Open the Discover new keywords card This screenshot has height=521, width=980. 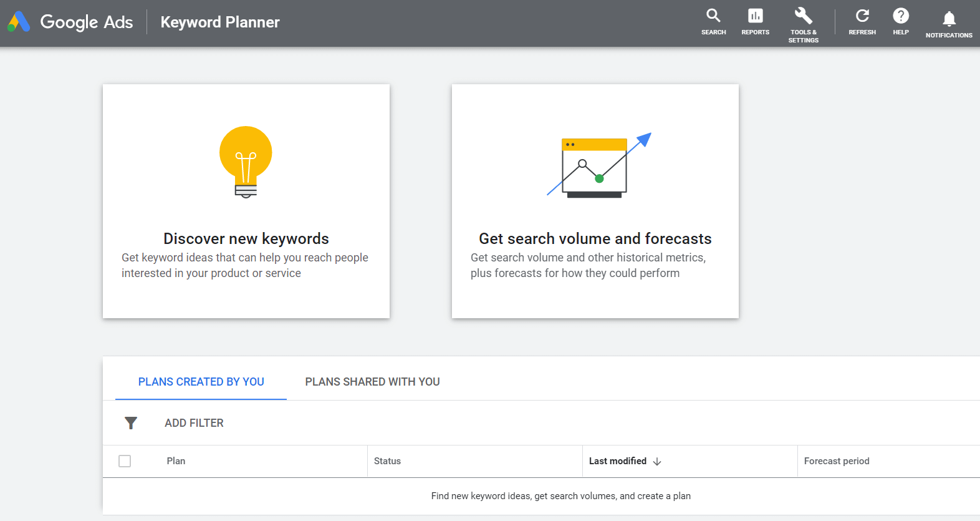(246, 202)
